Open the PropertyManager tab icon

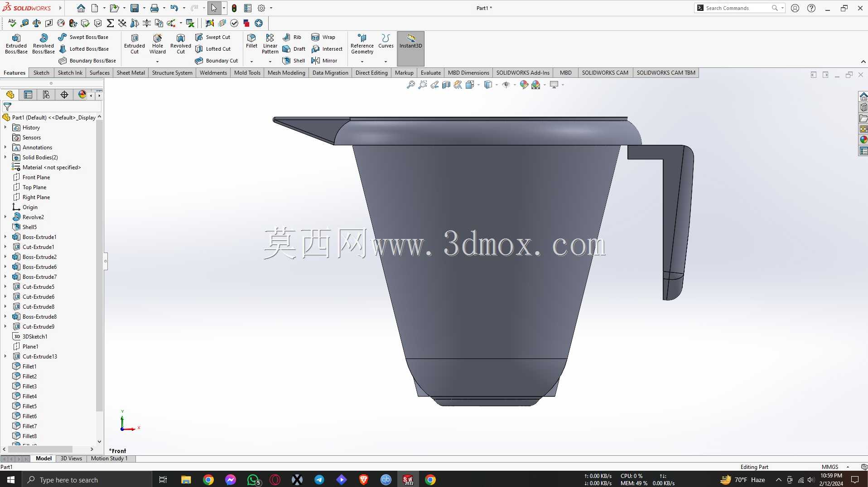[28, 95]
